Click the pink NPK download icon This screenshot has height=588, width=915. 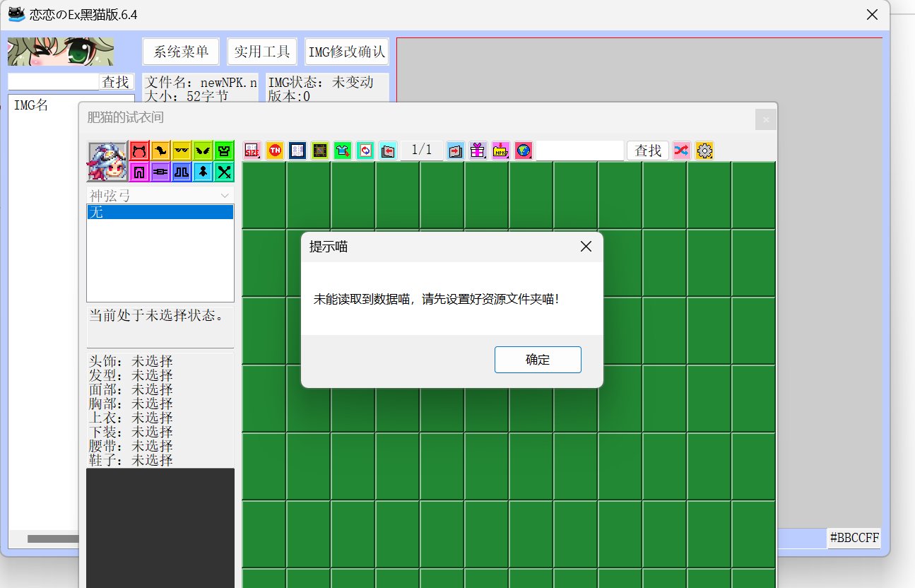pos(501,151)
